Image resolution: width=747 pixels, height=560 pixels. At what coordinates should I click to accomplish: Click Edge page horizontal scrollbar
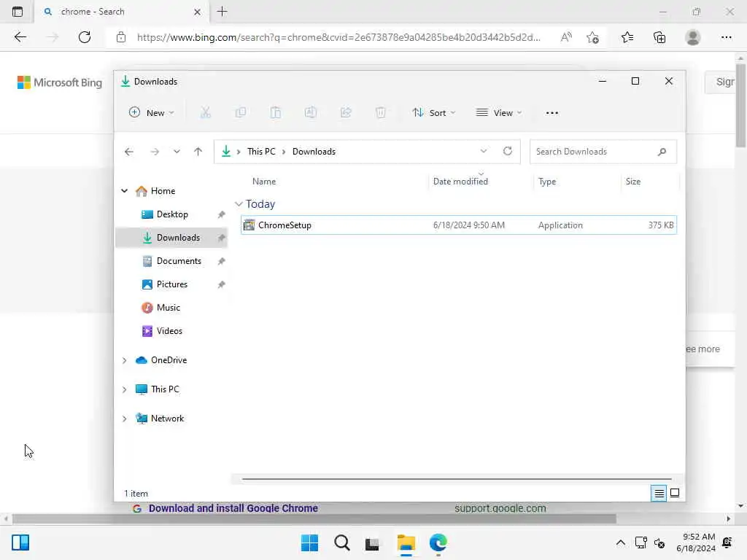(x=314, y=518)
